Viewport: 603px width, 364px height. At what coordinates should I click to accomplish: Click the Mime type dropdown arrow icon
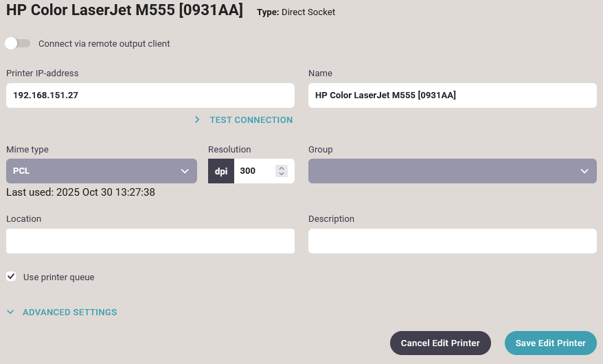tap(185, 171)
